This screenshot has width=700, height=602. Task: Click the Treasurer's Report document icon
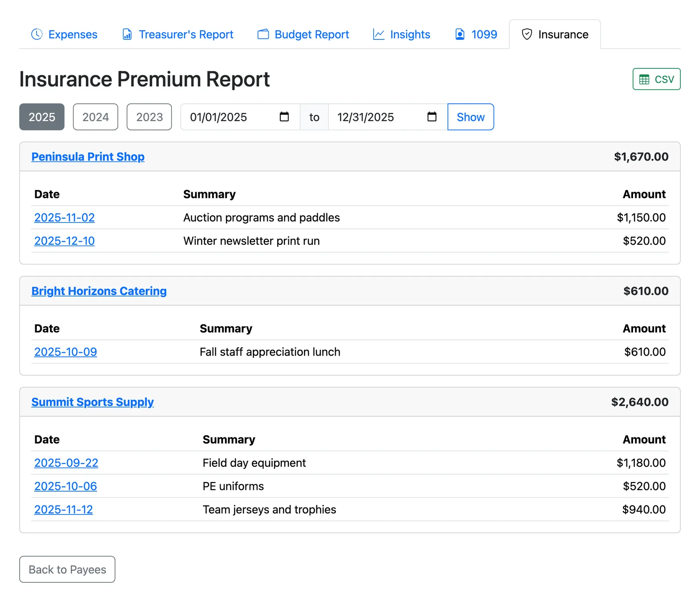coord(127,34)
